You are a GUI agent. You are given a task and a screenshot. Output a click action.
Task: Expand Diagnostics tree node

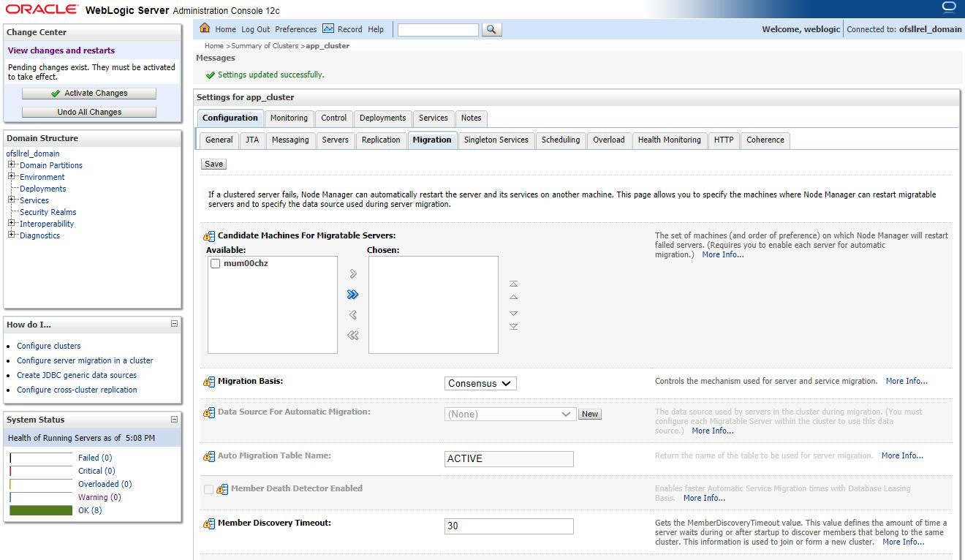point(12,235)
